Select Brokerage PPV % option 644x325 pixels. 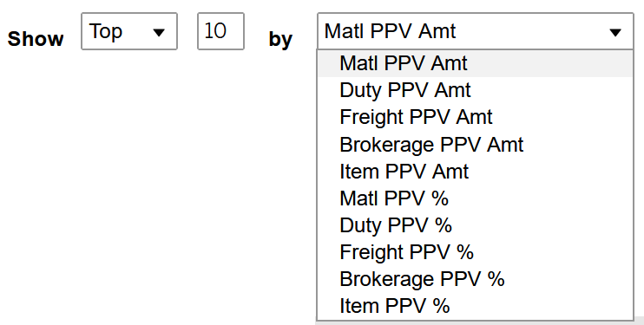(476, 279)
